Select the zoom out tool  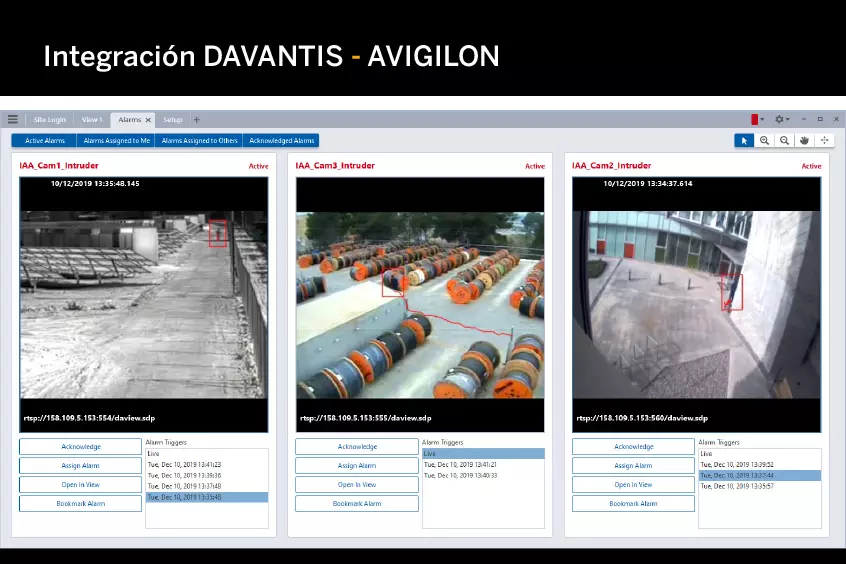[x=784, y=140]
